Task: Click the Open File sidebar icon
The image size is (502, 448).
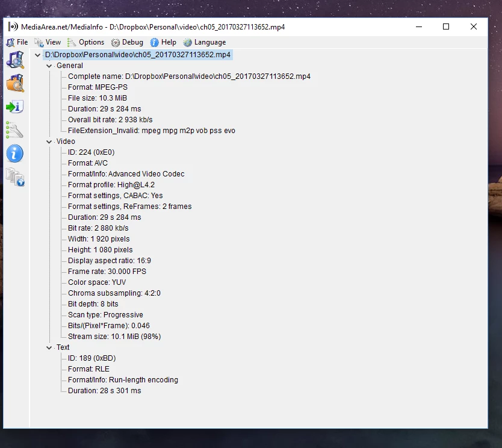Action: coord(15,60)
